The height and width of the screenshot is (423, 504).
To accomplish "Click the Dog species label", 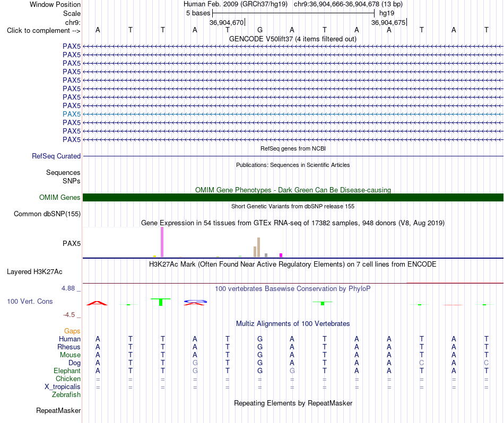I will (x=75, y=363).
